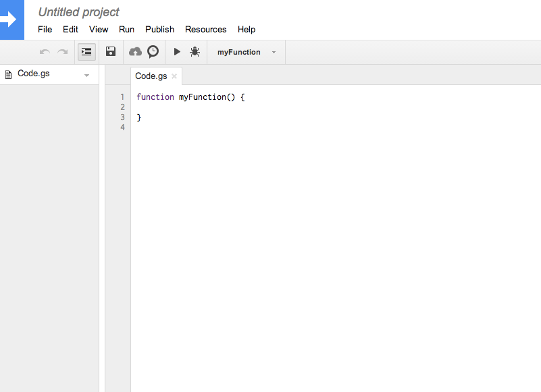Click the Apps Script arrow logo
The image size is (541, 392).
click(13, 20)
